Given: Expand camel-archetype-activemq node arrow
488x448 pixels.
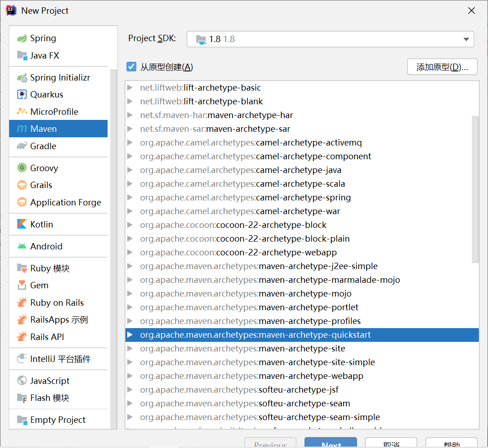Looking at the screenshot, I should coord(130,142).
